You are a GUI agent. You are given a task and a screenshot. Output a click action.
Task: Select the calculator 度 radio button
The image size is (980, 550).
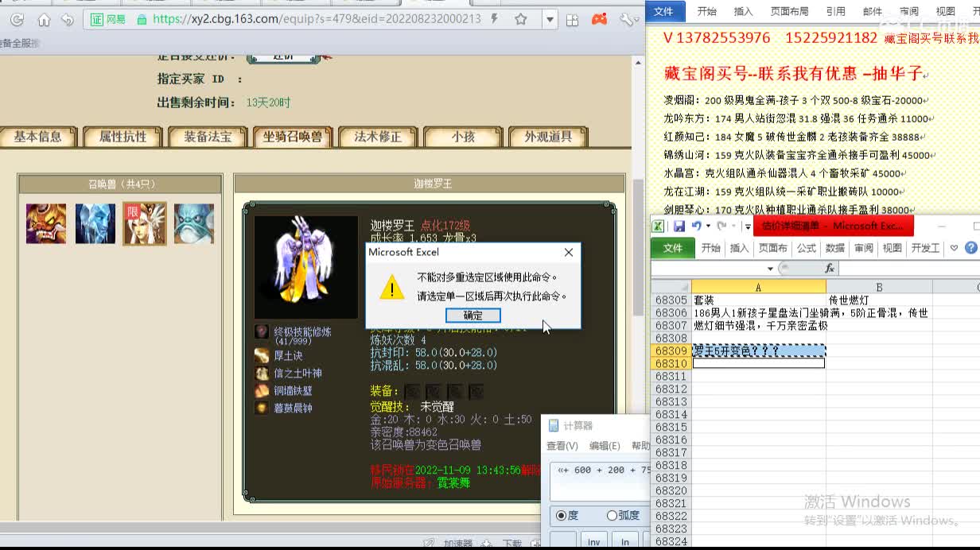(x=562, y=515)
